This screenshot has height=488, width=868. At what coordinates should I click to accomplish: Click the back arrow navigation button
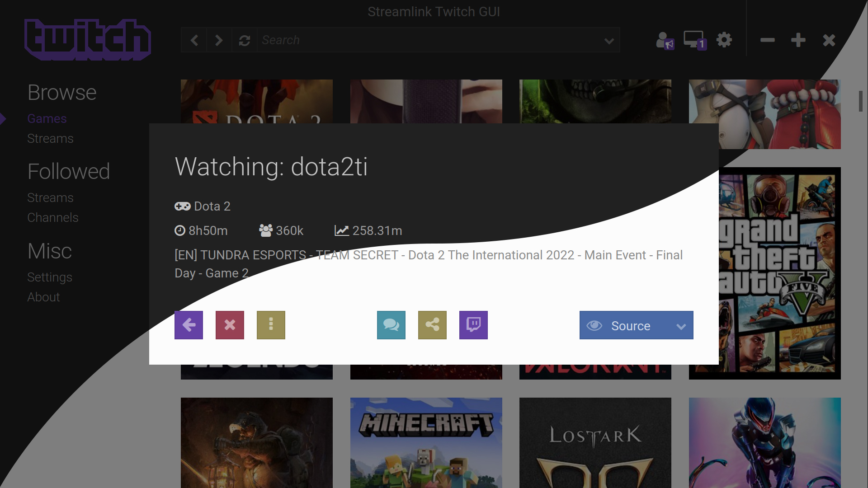(194, 40)
